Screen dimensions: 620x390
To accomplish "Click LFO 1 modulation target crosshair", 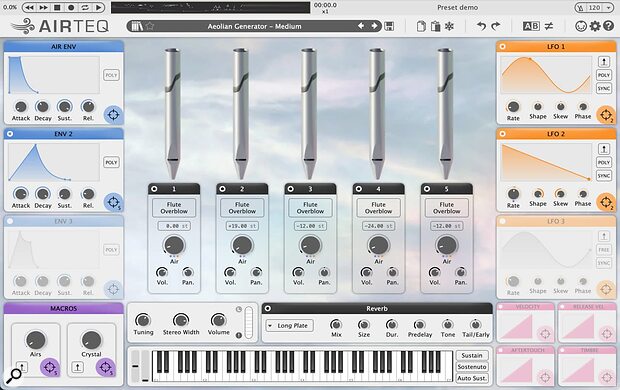I will point(606,115).
